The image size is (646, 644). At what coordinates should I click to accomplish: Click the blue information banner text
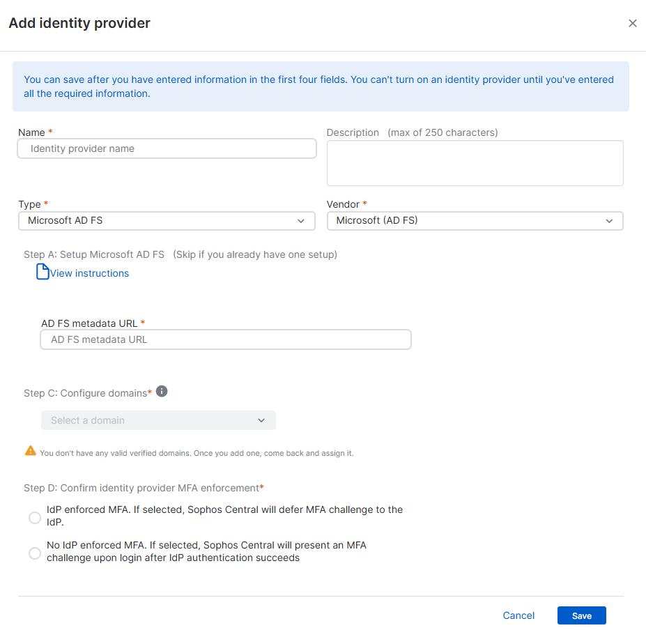(x=320, y=86)
